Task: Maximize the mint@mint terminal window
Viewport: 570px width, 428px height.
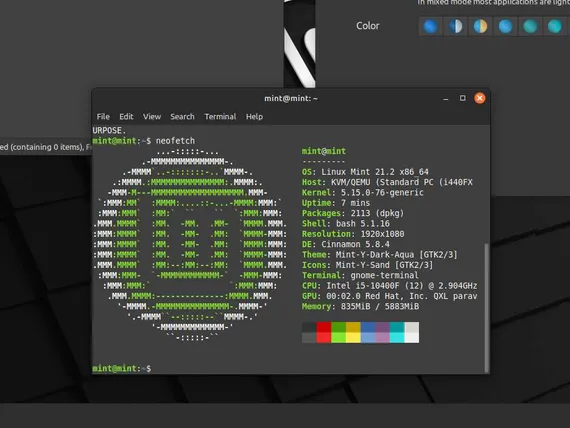Action: 462,98
